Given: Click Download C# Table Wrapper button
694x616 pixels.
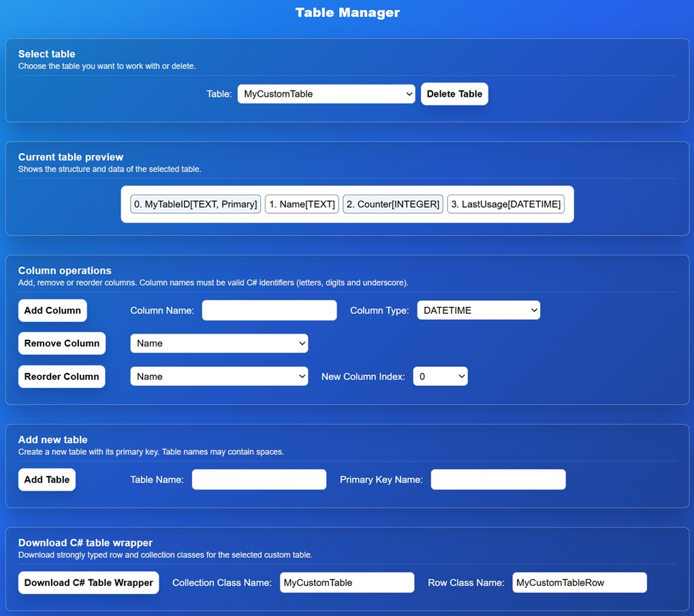Looking at the screenshot, I should 89,583.
